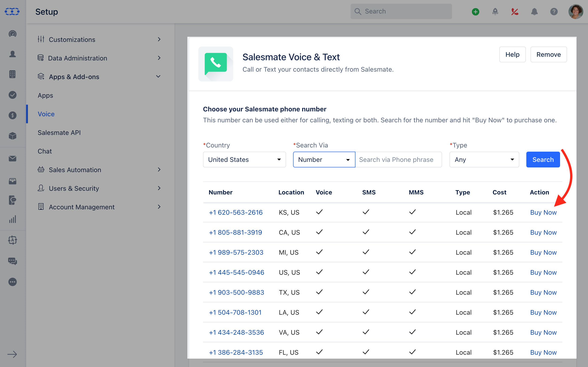Viewport: 588px width, 367px height.
Task: Buy Now for +1 620-563-2616
Action: 543,212
